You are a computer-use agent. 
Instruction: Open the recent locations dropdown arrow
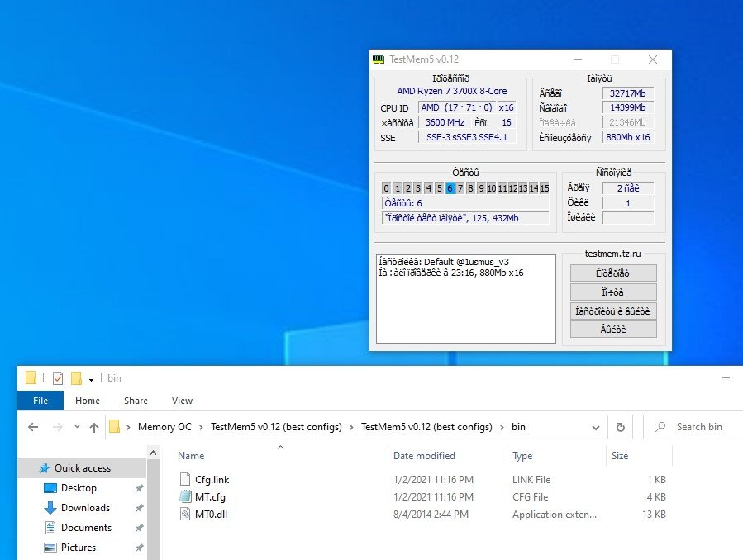[77, 426]
